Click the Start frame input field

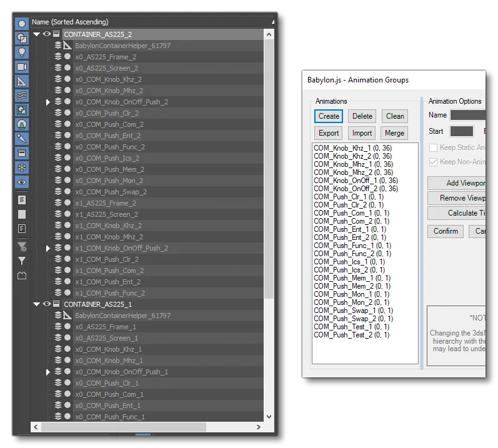(462, 131)
